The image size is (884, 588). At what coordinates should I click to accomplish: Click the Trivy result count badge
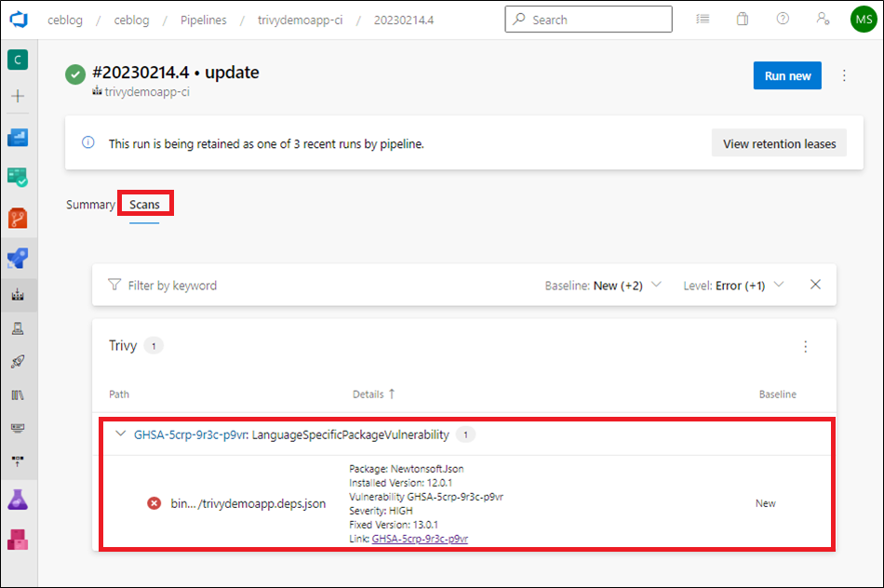(x=154, y=346)
